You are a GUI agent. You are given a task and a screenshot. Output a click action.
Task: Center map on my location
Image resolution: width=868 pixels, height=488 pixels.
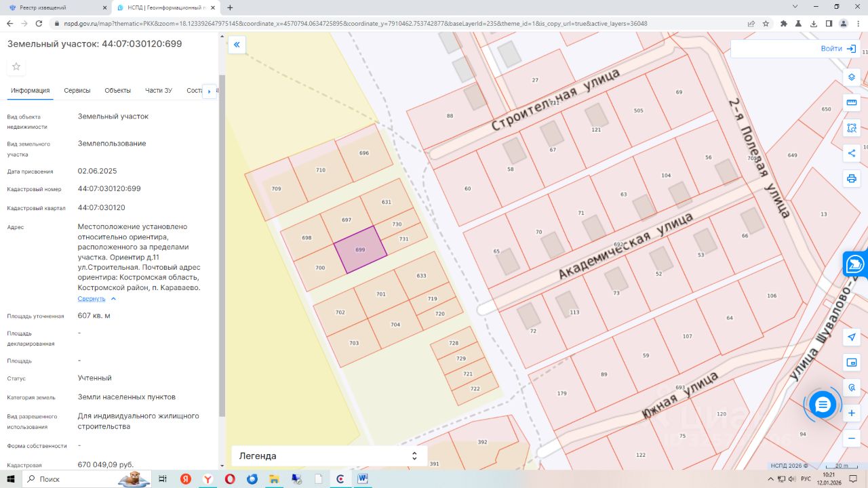coord(852,337)
